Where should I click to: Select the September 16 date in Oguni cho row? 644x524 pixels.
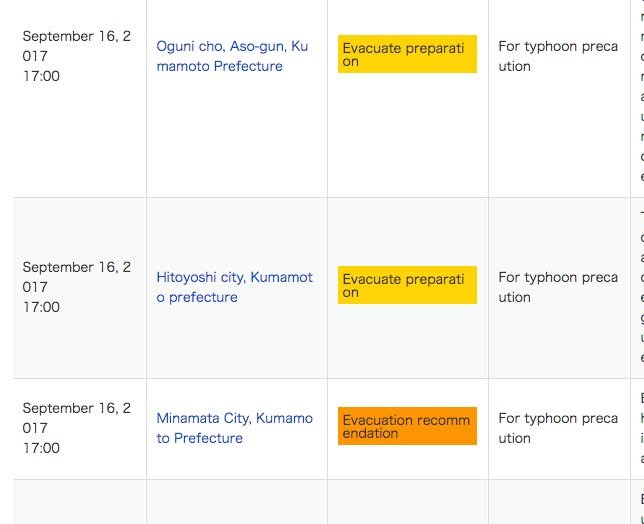tap(77, 46)
